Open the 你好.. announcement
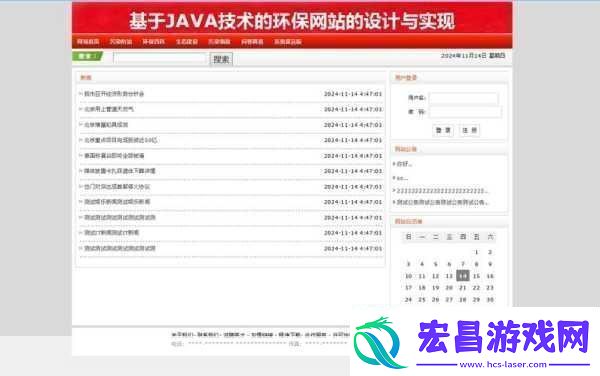 point(404,164)
